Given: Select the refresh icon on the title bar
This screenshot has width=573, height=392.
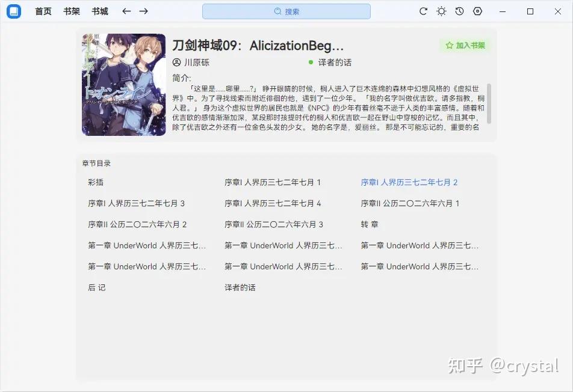Looking at the screenshot, I should tap(423, 11).
